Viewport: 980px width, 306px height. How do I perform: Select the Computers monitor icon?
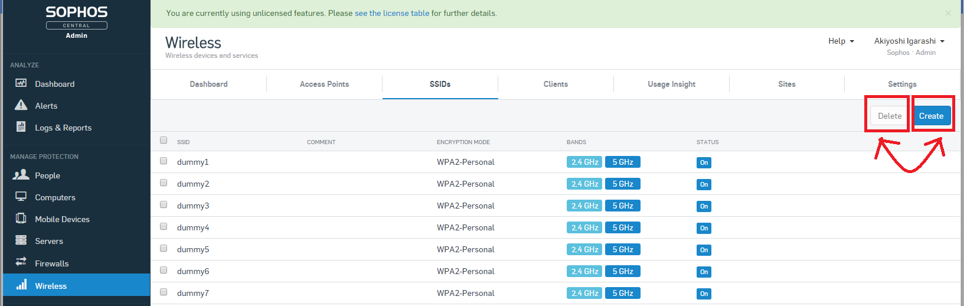tap(21, 196)
